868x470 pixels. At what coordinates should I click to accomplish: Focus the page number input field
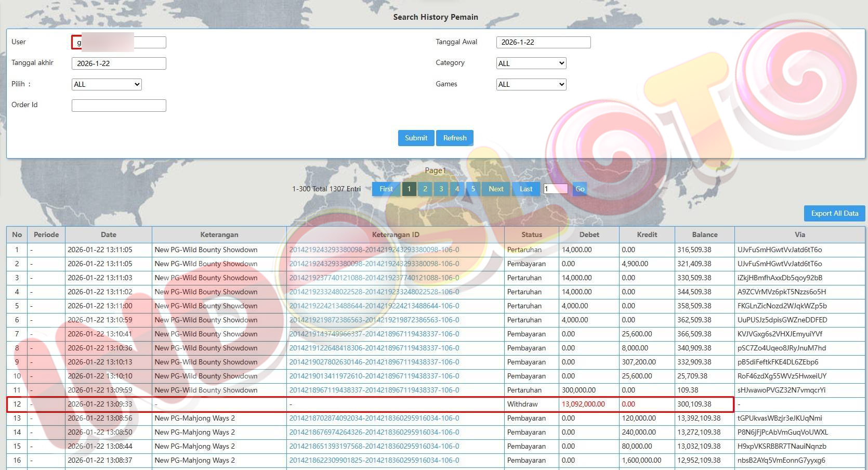(x=555, y=189)
